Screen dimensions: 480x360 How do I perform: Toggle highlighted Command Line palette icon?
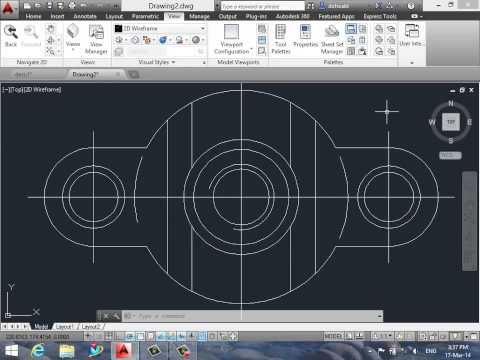[x=351, y=29]
